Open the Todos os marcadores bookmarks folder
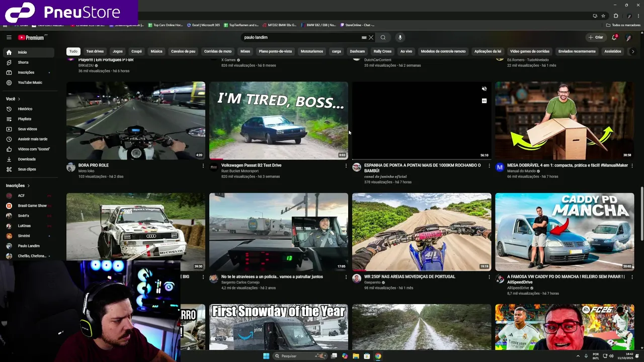644x362 pixels. (623, 25)
